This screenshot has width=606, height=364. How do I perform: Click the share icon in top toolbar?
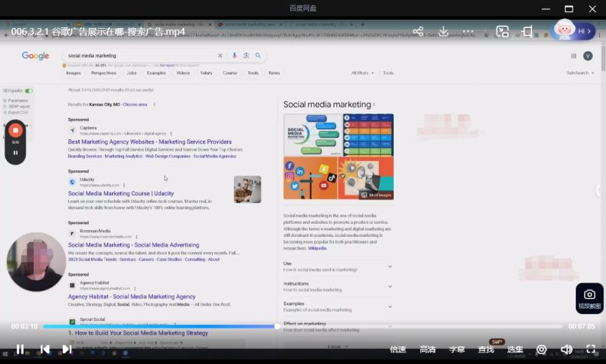418,31
